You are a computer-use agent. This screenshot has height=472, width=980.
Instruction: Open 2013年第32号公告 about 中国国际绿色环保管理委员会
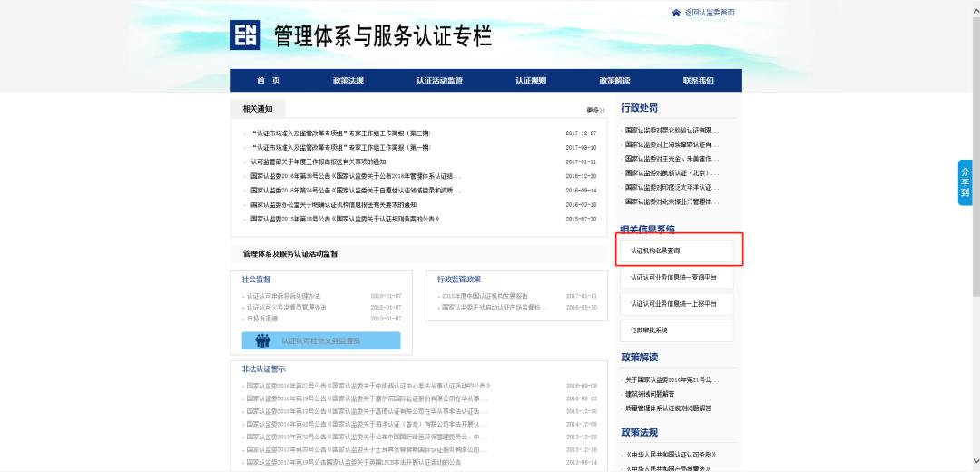(x=367, y=437)
